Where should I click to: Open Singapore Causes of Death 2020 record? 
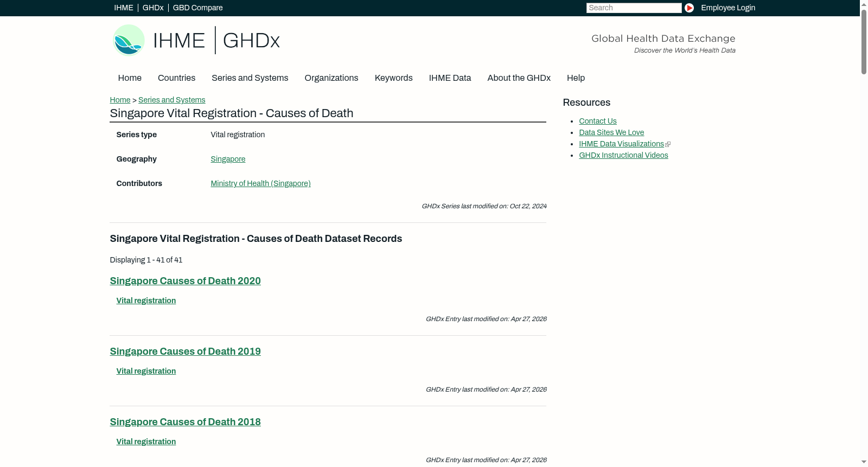185,281
